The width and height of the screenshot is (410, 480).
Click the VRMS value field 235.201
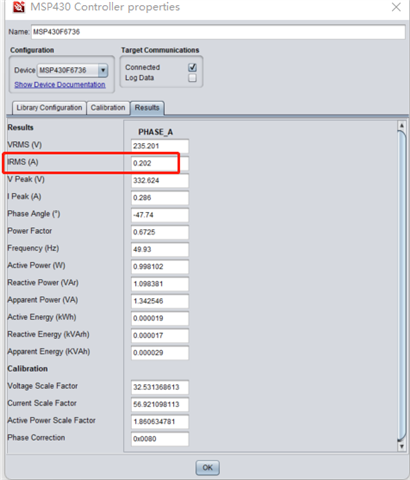pos(160,146)
